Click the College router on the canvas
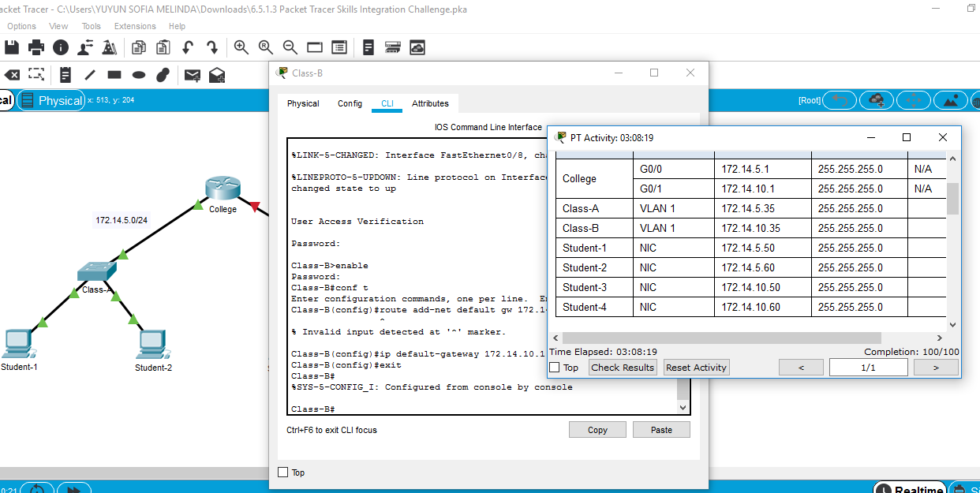This screenshot has width=980, height=493. pyautogui.click(x=222, y=189)
